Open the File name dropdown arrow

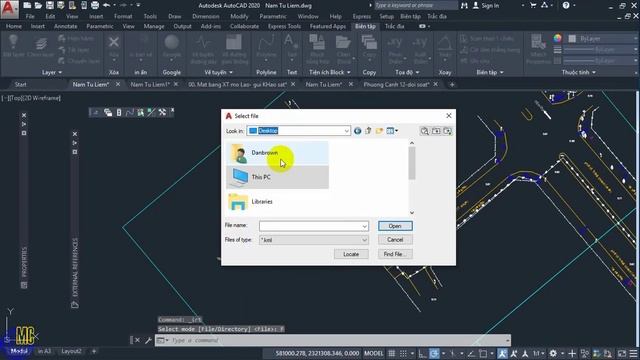tap(364, 226)
